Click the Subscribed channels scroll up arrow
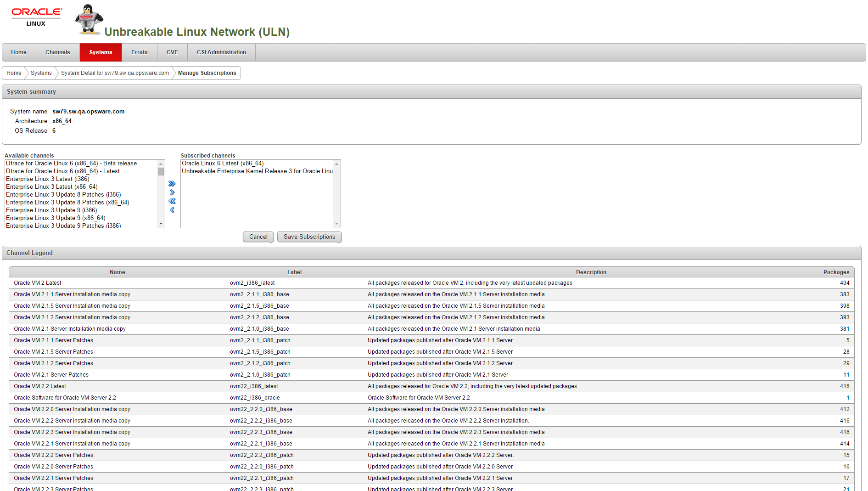 pyautogui.click(x=337, y=164)
